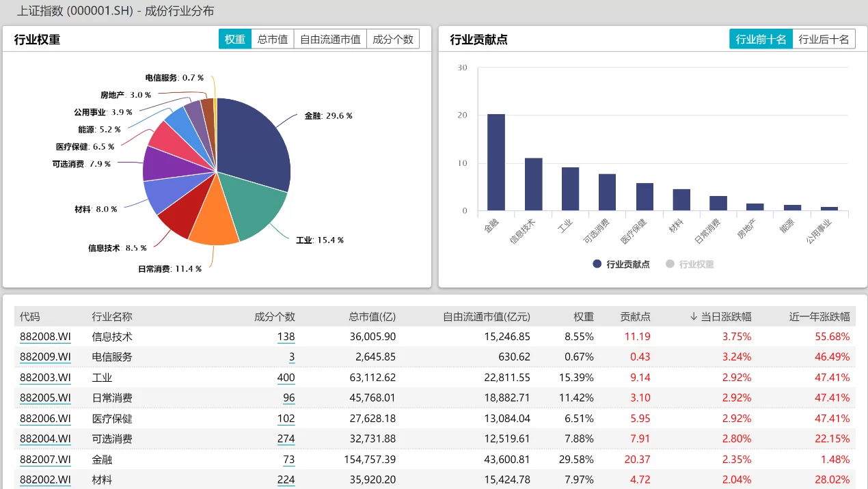Open constituent count 274 for 可选消费
The image size is (868, 489).
click(286, 439)
